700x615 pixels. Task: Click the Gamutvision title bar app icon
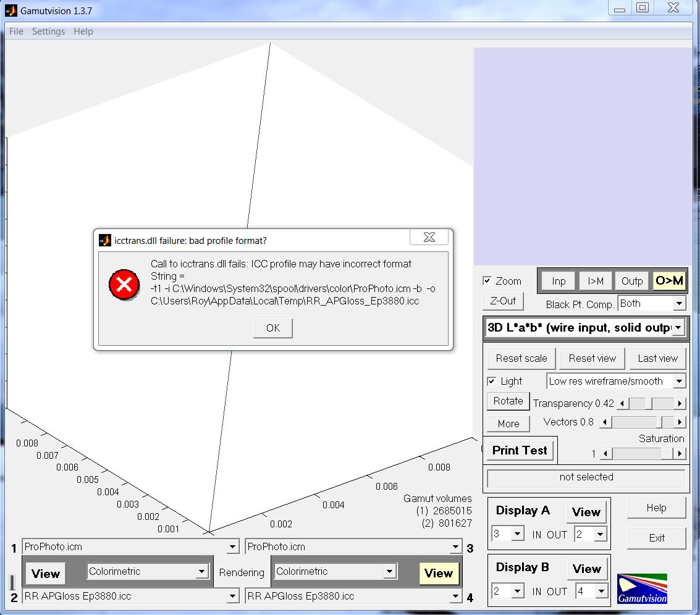tap(11, 10)
